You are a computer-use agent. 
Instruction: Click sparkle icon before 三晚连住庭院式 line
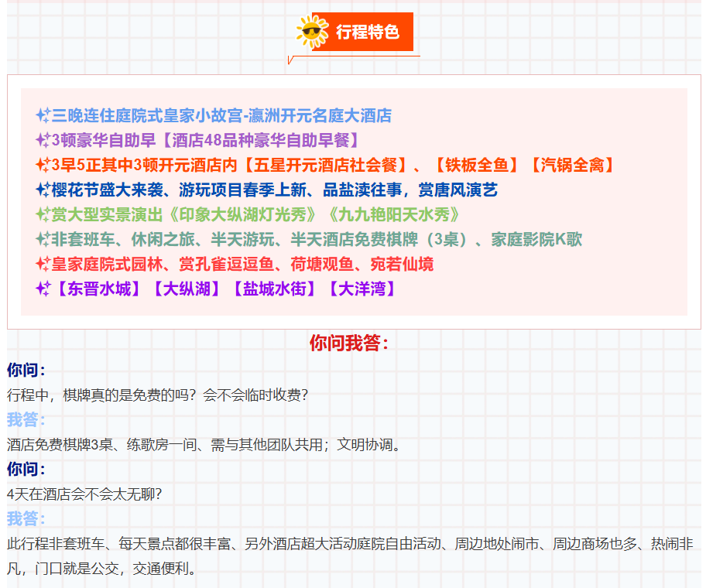point(43,115)
